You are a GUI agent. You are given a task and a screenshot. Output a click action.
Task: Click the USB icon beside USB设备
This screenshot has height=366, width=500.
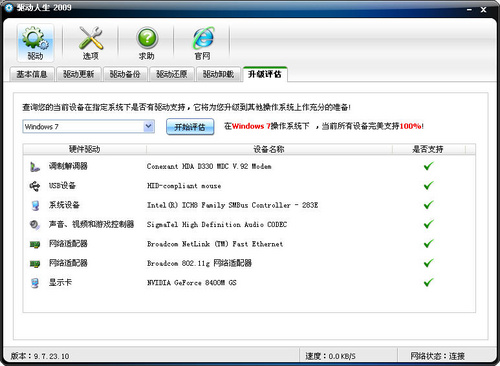point(35,186)
